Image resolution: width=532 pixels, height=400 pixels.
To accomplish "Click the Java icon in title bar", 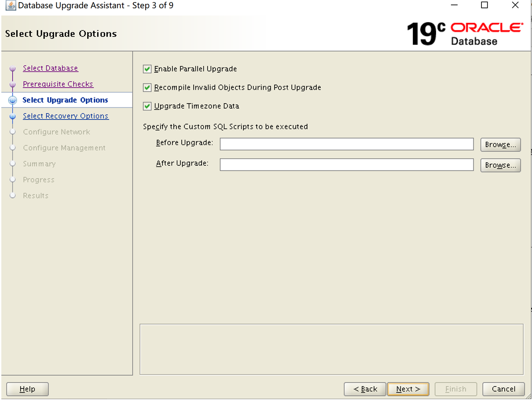I will coord(10,6).
